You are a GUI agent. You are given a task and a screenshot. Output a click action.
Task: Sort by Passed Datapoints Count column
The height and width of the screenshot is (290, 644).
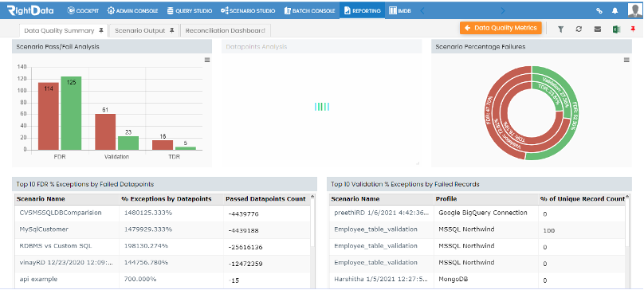265,199
